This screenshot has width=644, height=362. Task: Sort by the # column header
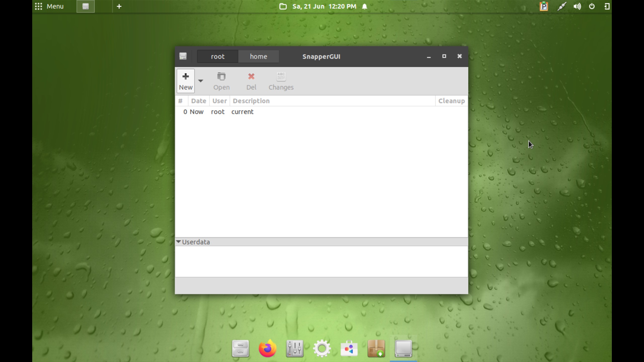(181, 101)
